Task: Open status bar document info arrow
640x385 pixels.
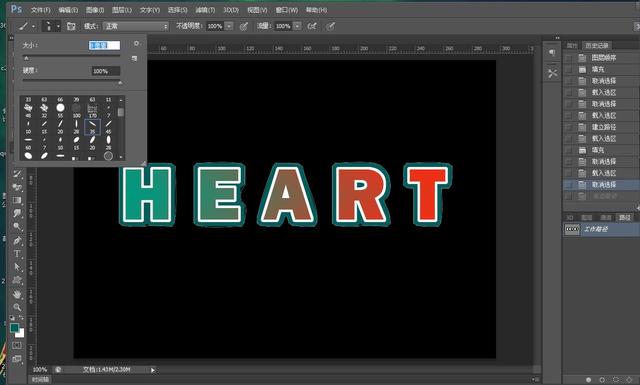Action: [x=153, y=370]
